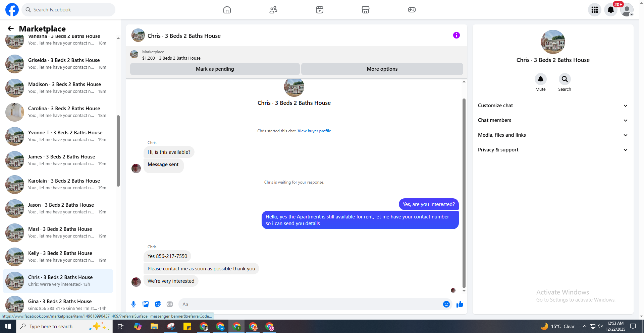Open Griselda's 3 Beds 2 Baths conversation
This screenshot has height=333, width=644.
[x=58, y=64]
